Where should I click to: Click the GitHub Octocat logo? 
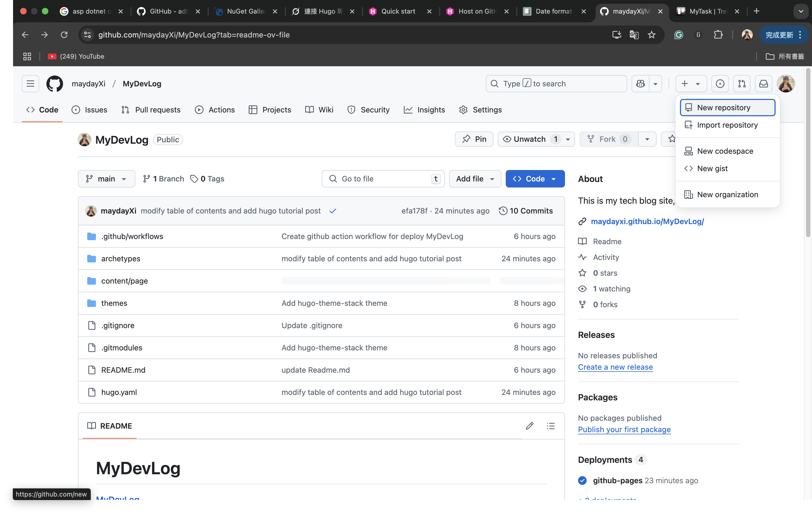[54, 84]
